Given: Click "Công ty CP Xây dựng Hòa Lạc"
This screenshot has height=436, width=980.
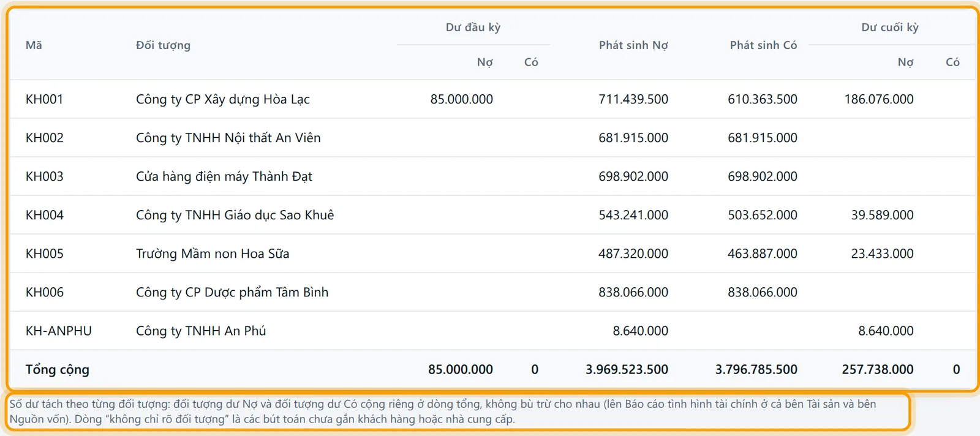Looking at the screenshot, I should pos(223,99).
